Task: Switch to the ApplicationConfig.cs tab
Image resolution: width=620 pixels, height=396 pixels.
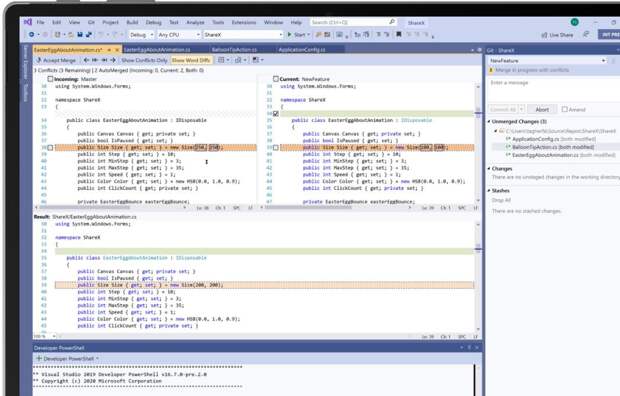Action: (302, 50)
